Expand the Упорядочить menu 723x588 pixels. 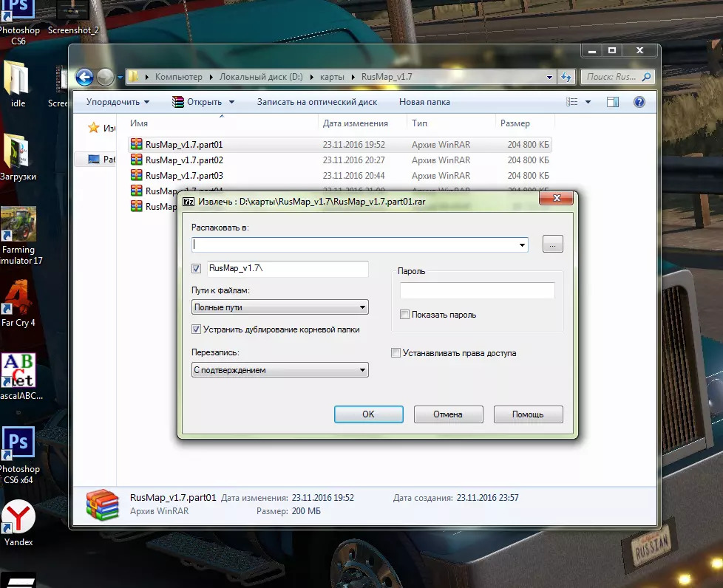pyautogui.click(x=118, y=102)
